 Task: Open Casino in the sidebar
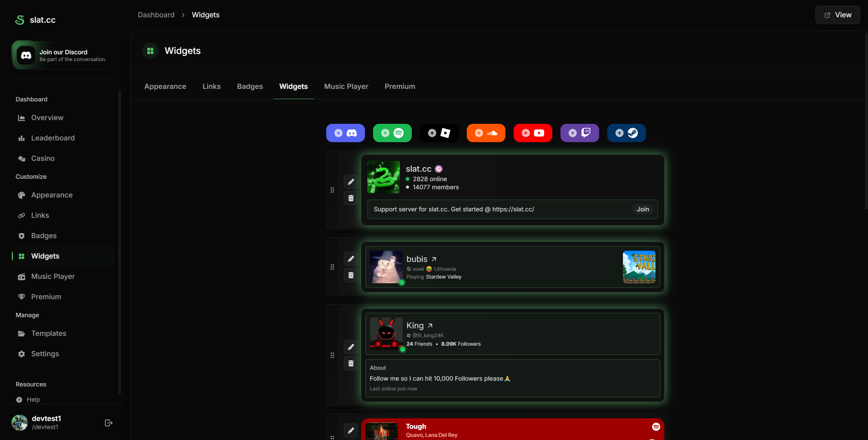(x=63, y=158)
